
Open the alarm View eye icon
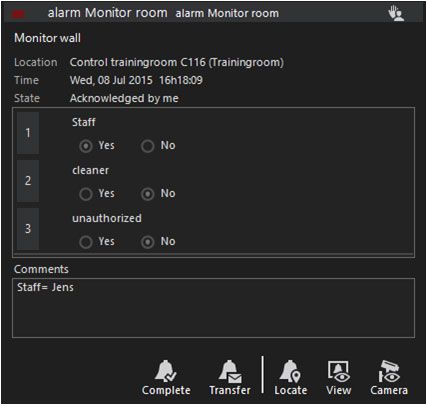338,371
